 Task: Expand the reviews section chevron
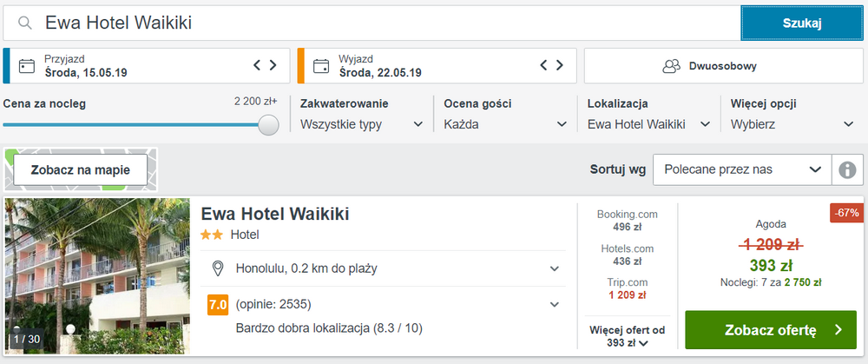click(554, 305)
